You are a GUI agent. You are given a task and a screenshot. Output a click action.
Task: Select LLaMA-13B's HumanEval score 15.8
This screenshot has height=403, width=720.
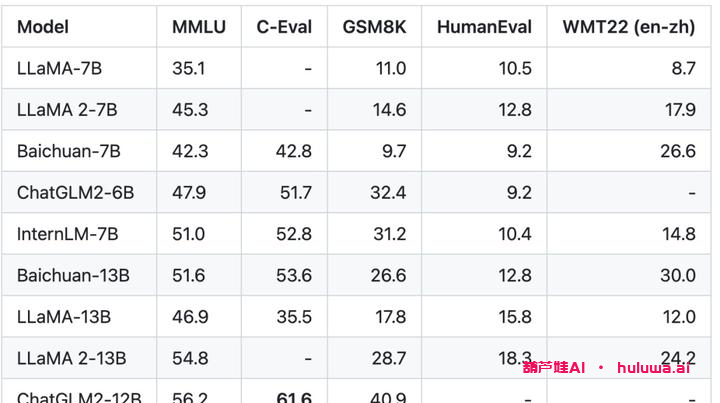click(x=514, y=317)
